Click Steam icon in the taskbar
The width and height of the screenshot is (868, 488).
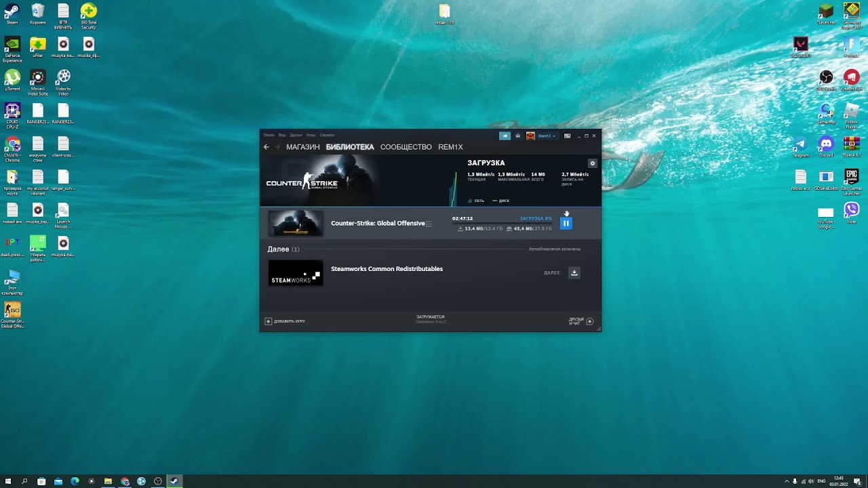pyautogui.click(x=174, y=481)
